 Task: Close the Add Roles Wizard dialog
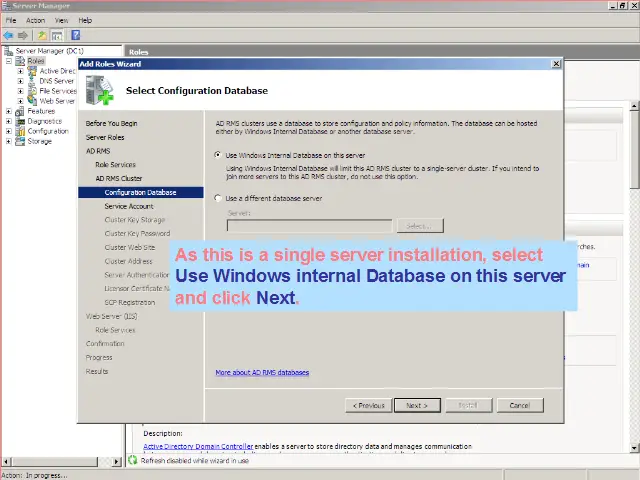click(x=556, y=64)
